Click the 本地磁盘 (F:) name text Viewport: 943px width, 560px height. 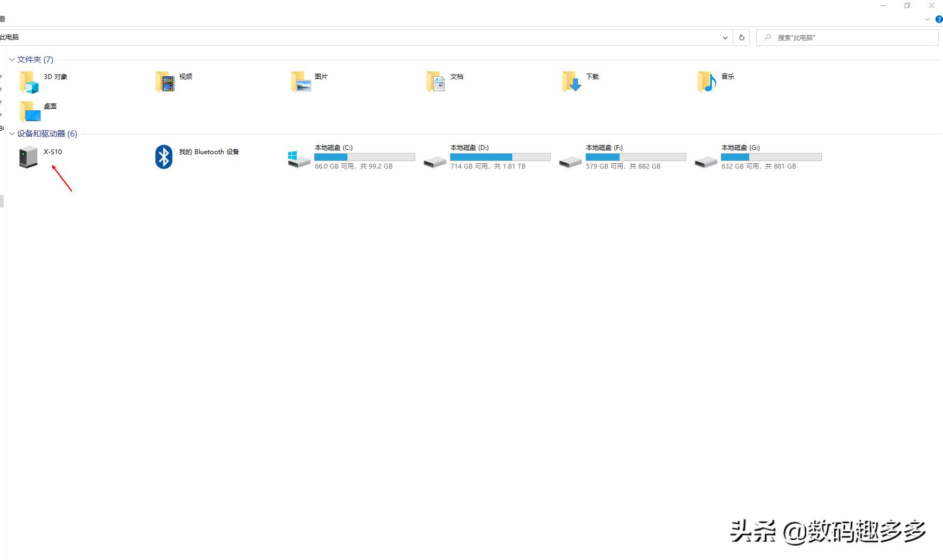(604, 148)
